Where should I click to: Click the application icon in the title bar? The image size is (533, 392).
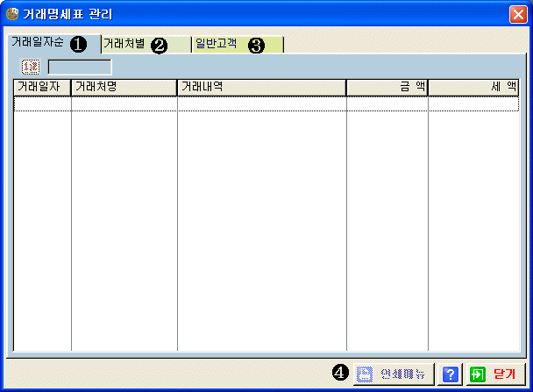[x=11, y=14]
